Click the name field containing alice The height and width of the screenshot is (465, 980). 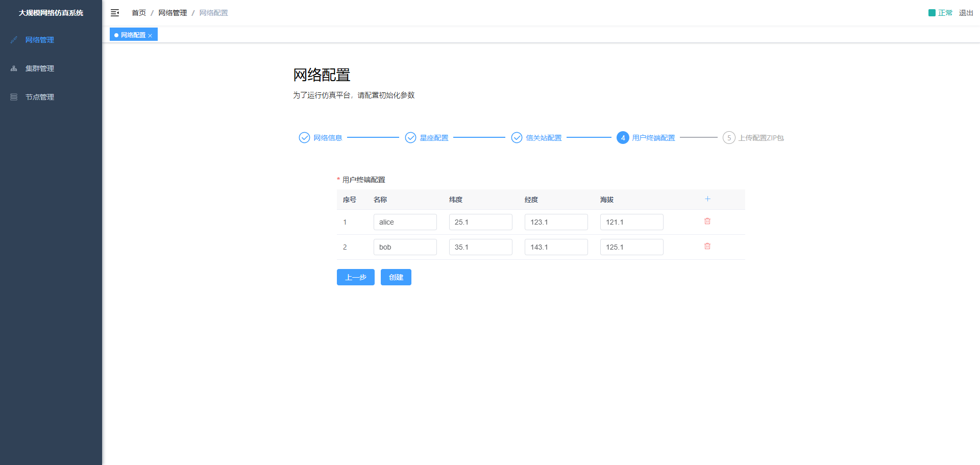click(405, 222)
